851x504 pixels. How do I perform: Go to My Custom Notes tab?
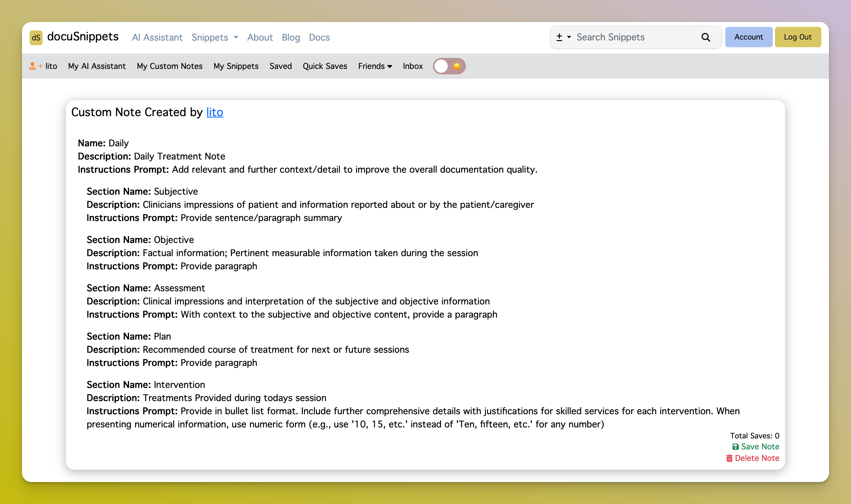pyautogui.click(x=169, y=66)
